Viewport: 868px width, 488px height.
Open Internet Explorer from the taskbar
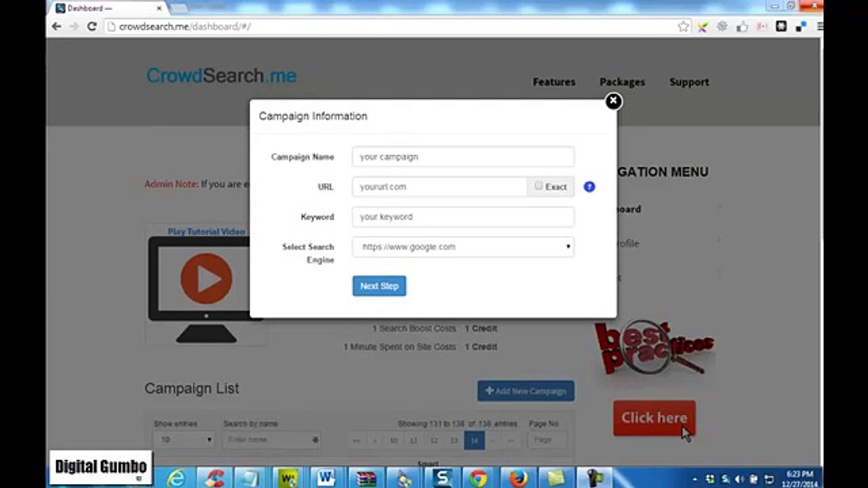click(x=176, y=479)
